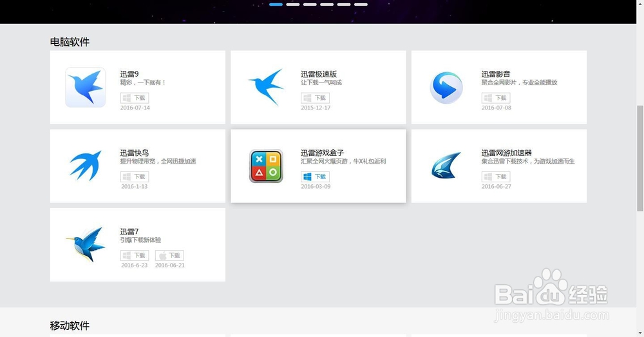
Task: Click the 迅雷极速版 hummingbird icon
Action: click(266, 87)
